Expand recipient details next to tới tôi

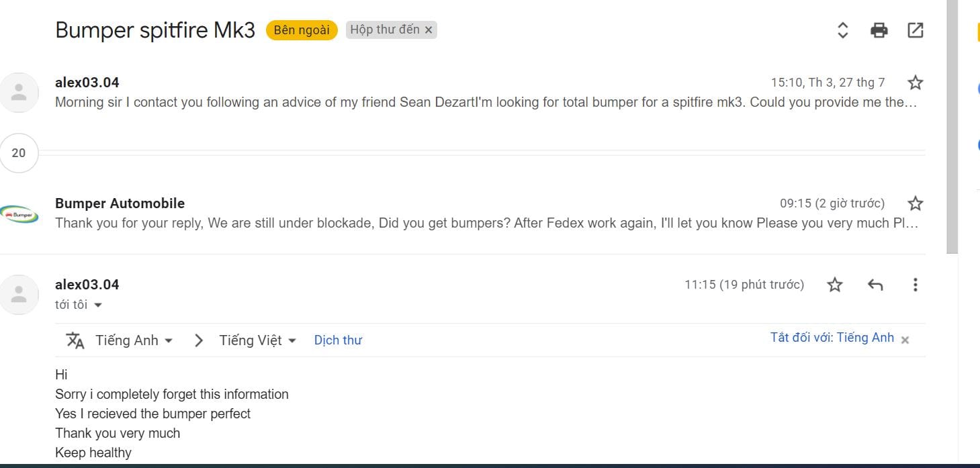pyautogui.click(x=98, y=305)
